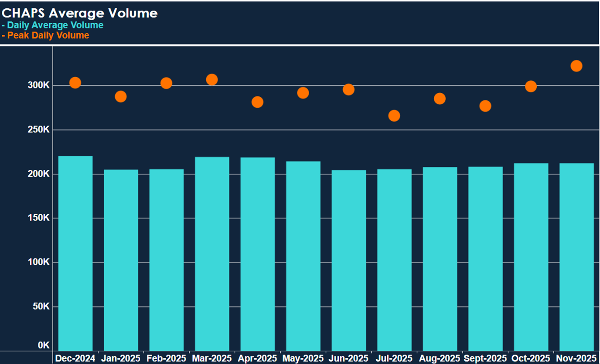
Task: Select the CHAPS Average Volume chart title
Action: coord(79,13)
